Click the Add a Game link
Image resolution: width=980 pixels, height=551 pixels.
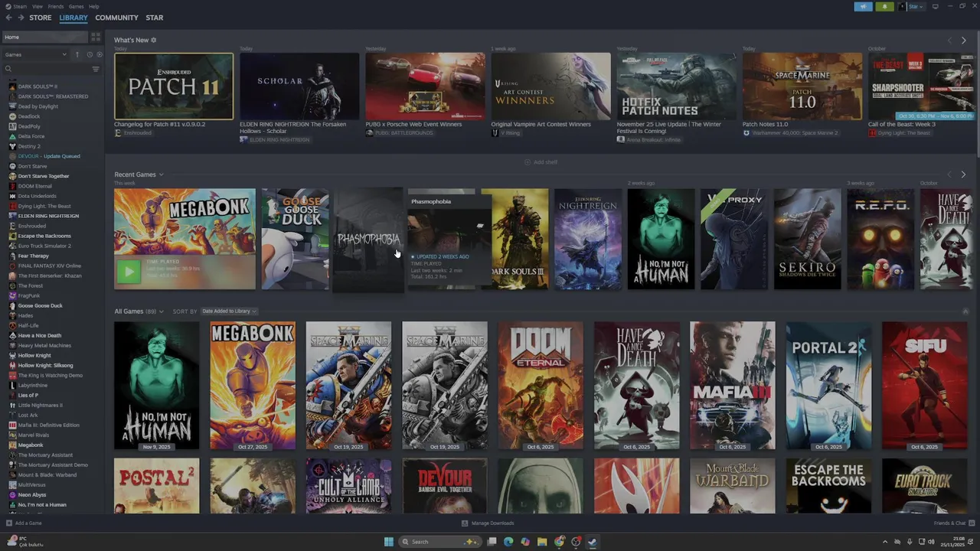pyautogui.click(x=28, y=523)
